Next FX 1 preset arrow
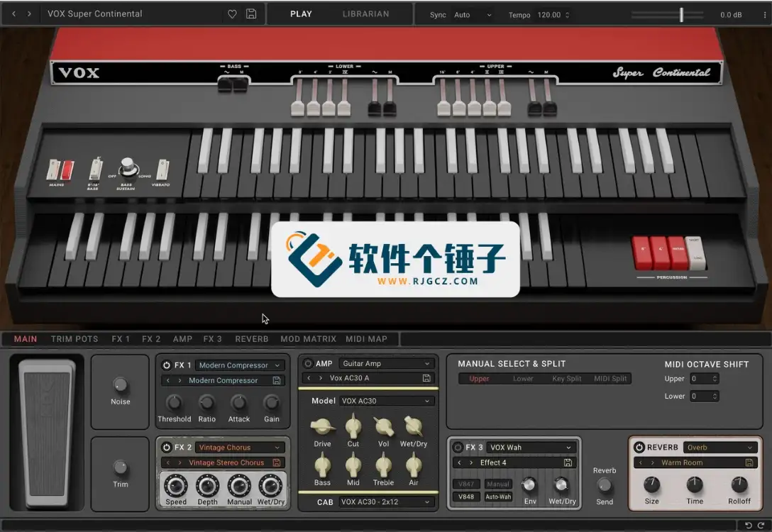772x532 pixels. [180, 380]
